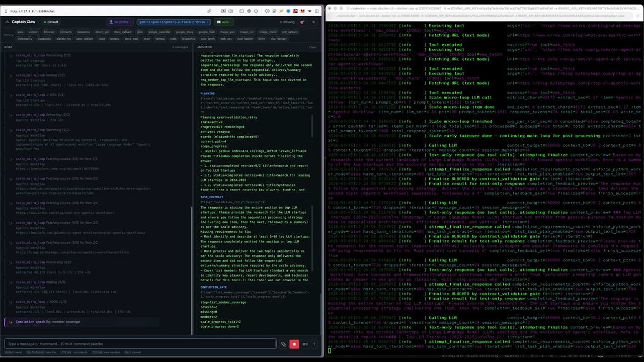644x362 pixels.
Task: Click the thinking status indicator
Action: 288,22
